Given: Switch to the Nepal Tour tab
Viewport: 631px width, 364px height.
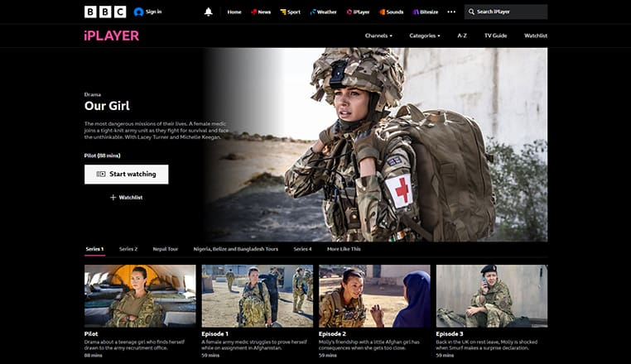Looking at the screenshot, I should tap(166, 249).
